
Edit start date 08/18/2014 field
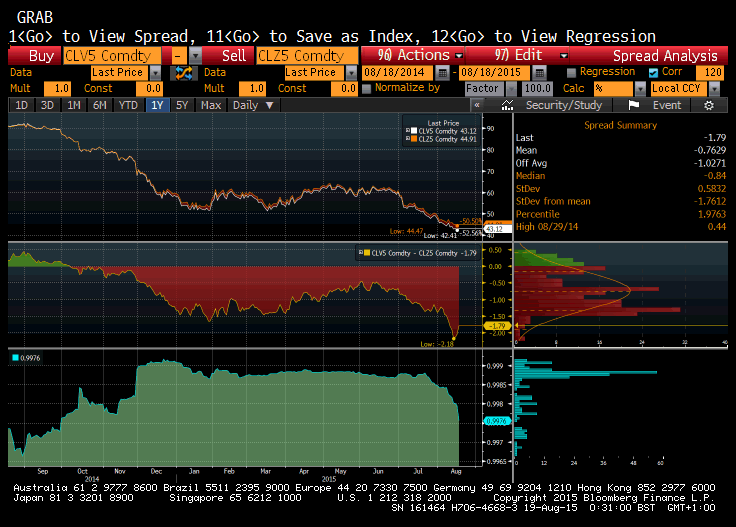coord(398,72)
